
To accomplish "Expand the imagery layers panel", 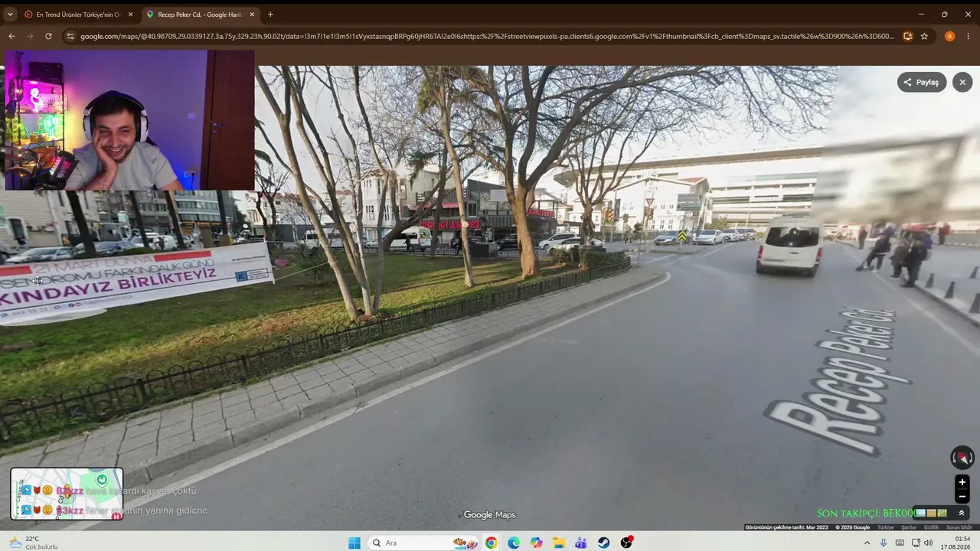I will pyautogui.click(x=962, y=513).
